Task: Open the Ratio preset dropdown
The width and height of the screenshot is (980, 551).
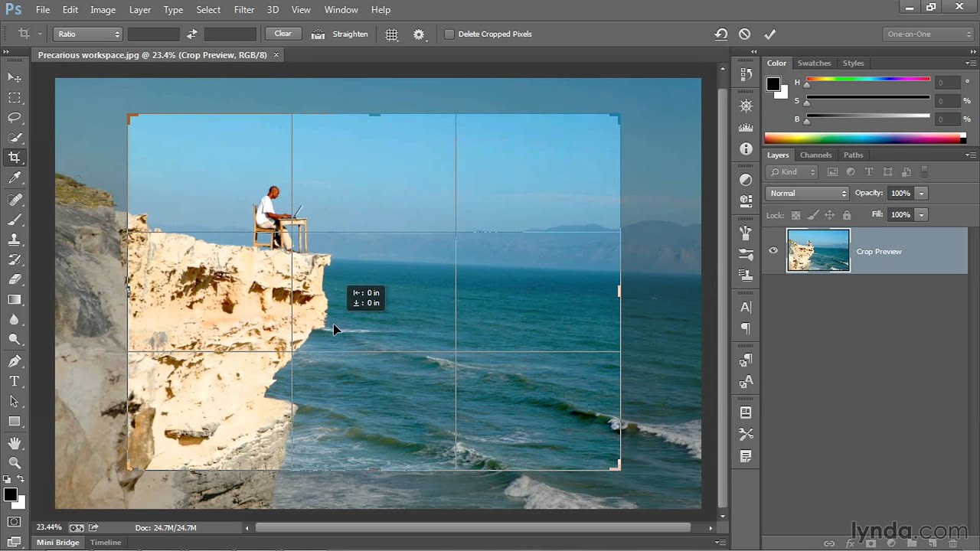Action: click(x=88, y=34)
